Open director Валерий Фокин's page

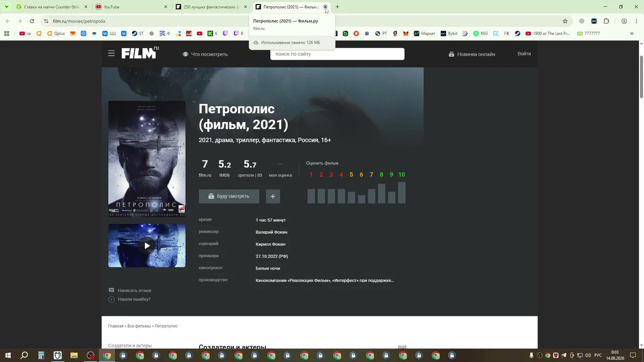click(x=271, y=232)
